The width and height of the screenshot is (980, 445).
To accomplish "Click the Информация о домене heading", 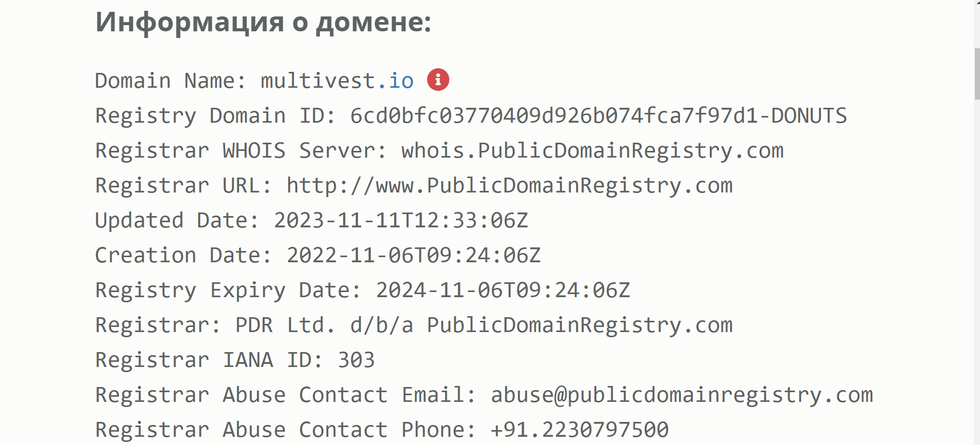I will click(263, 22).
